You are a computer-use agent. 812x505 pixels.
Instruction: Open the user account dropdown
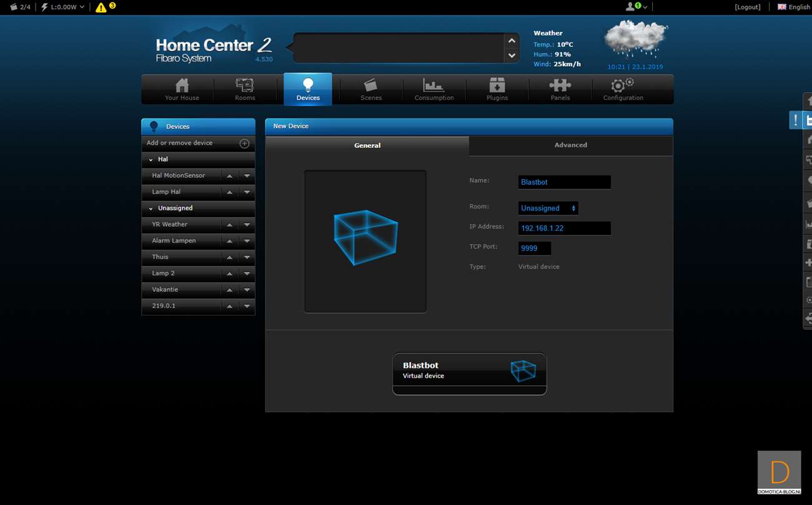tap(636, 7)
